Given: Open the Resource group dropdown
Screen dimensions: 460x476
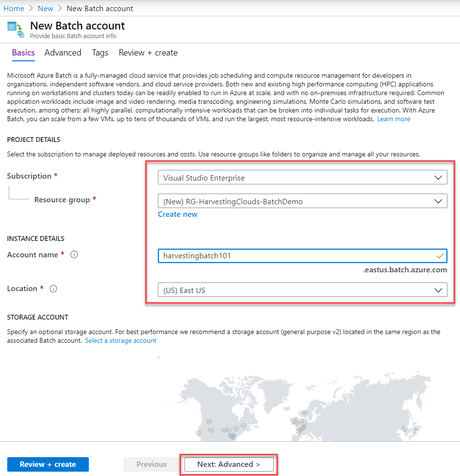Looking at the screenshot, I should pyautogui.click(x=303, y=201).
